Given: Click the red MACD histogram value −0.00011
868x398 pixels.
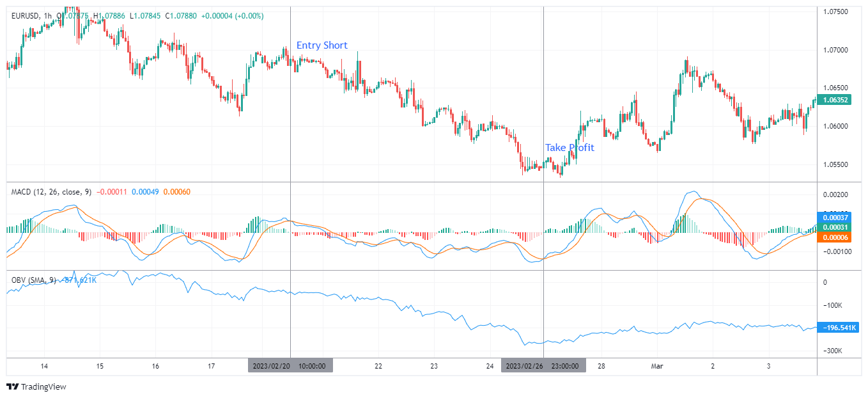Looking at the screenshot, I should (112, 191).
